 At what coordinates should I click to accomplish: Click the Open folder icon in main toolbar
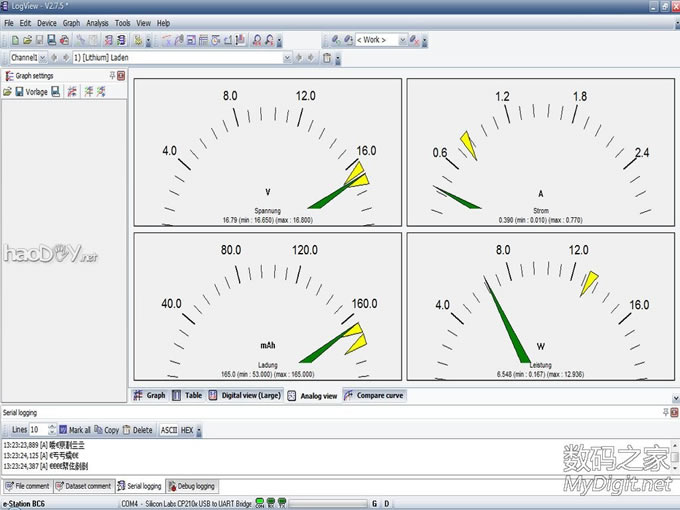[27, 40]
